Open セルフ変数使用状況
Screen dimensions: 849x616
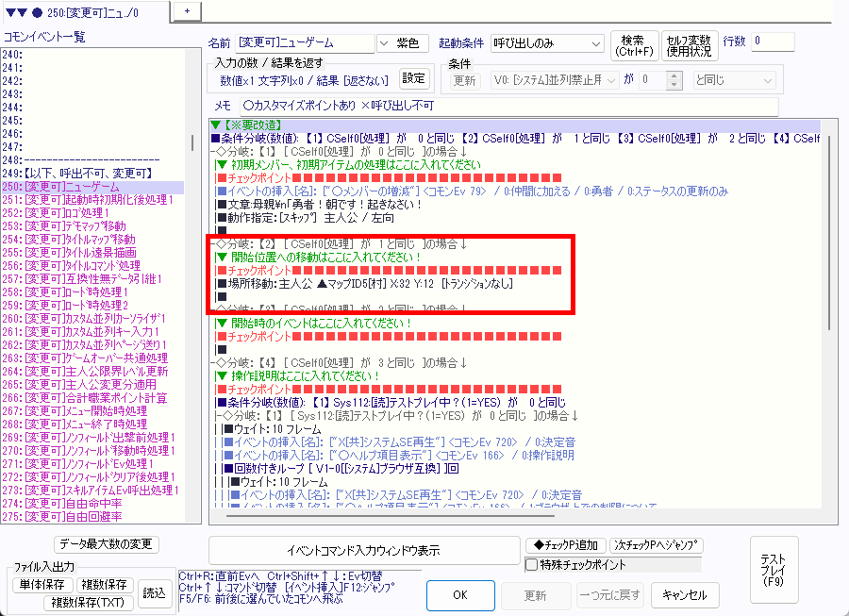(x=689, y=43)
